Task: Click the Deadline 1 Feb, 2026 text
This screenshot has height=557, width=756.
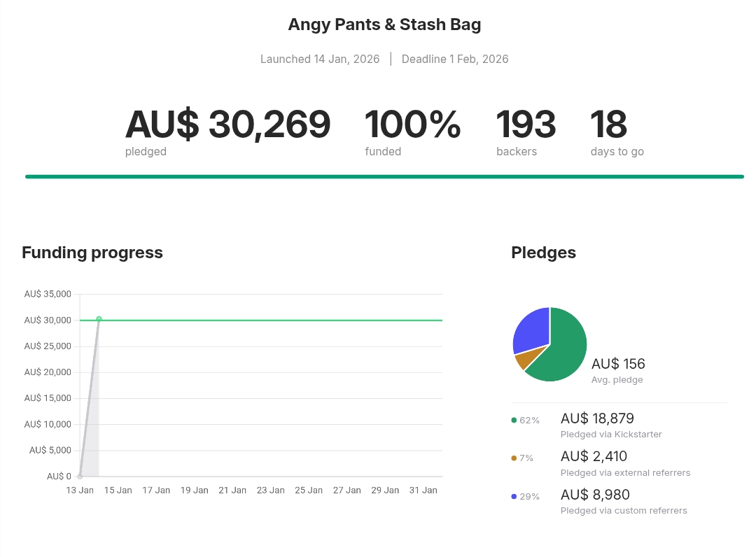Action: (x=455, y=59)
